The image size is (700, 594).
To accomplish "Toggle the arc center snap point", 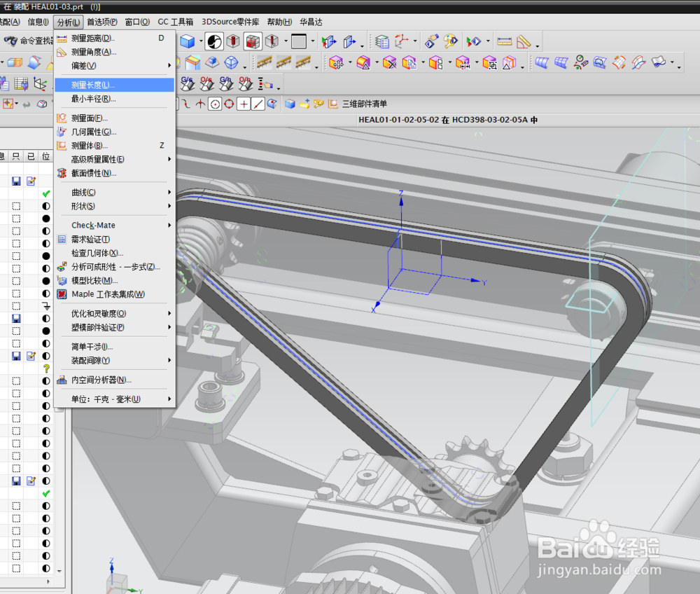I will point(215,104).
